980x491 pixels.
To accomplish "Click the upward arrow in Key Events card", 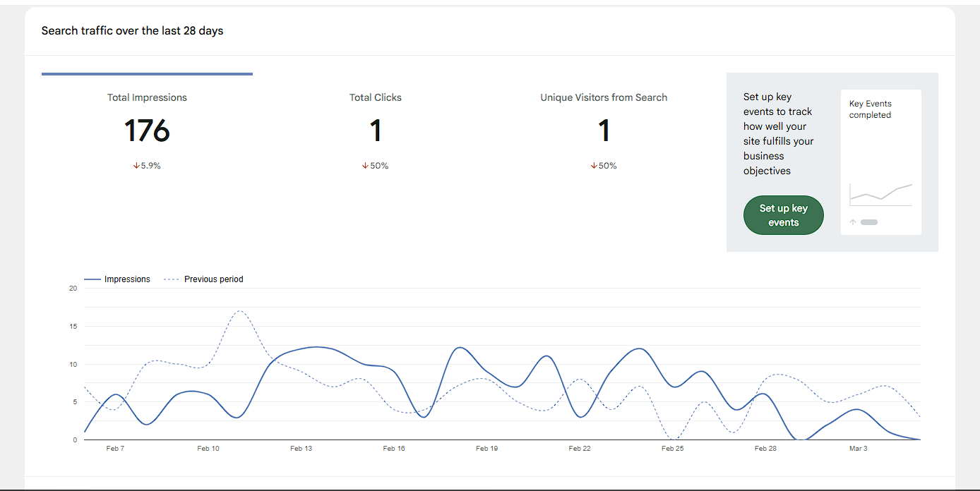I will 852,222.
